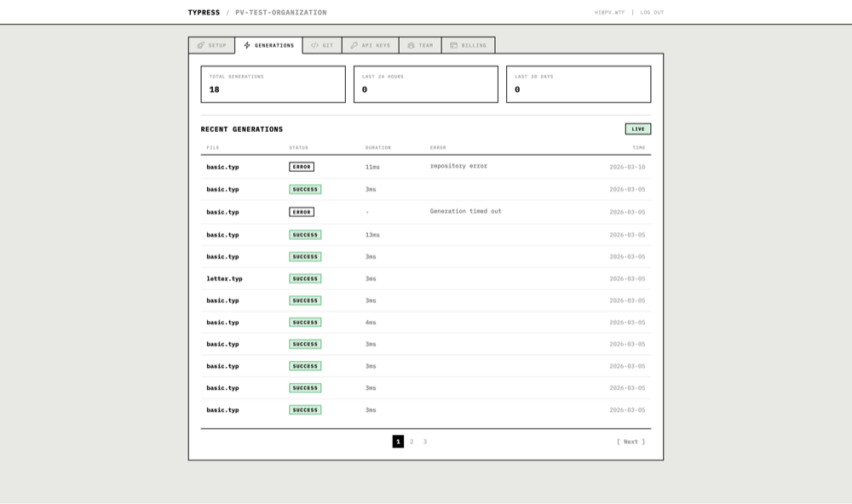The width and height of the screenshot is (852, 504).
Task: Select the Generations tab
Action: tap(269, 46)
